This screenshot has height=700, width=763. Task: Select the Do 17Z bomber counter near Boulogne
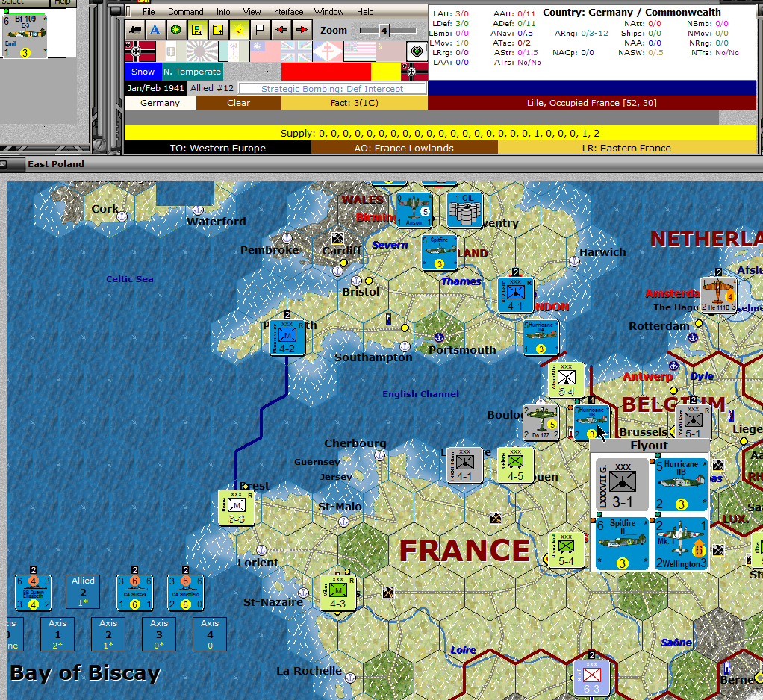(541, 422)
